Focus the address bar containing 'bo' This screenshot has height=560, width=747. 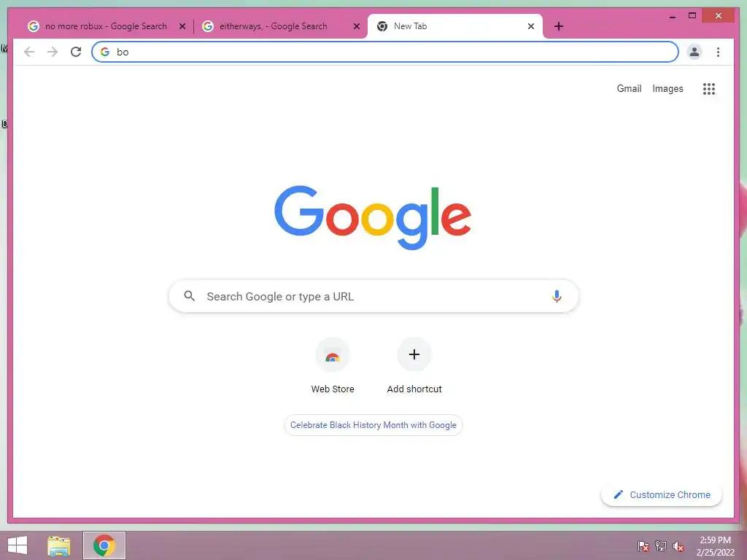click(x=385, y=52)
